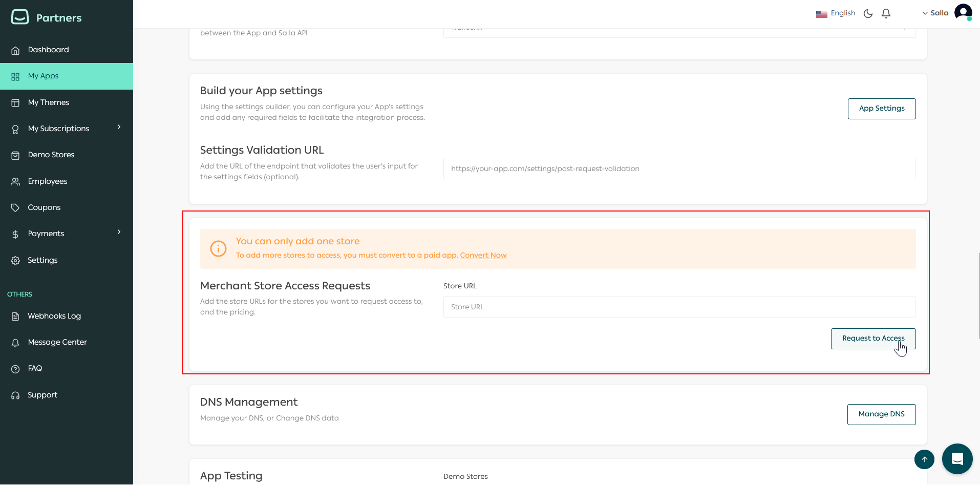Select the Support headset icon

click(16, 394)
